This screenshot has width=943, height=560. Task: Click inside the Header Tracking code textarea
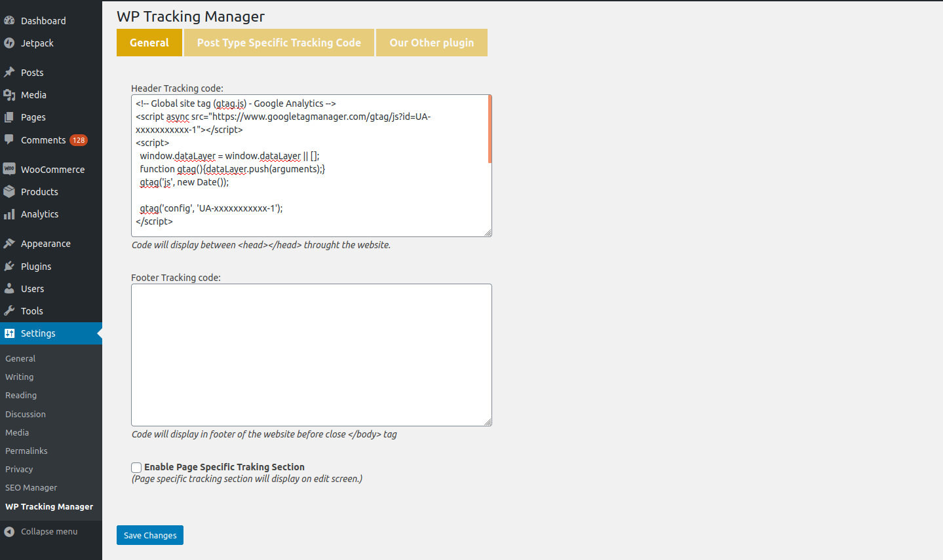[x=311, y=166]
